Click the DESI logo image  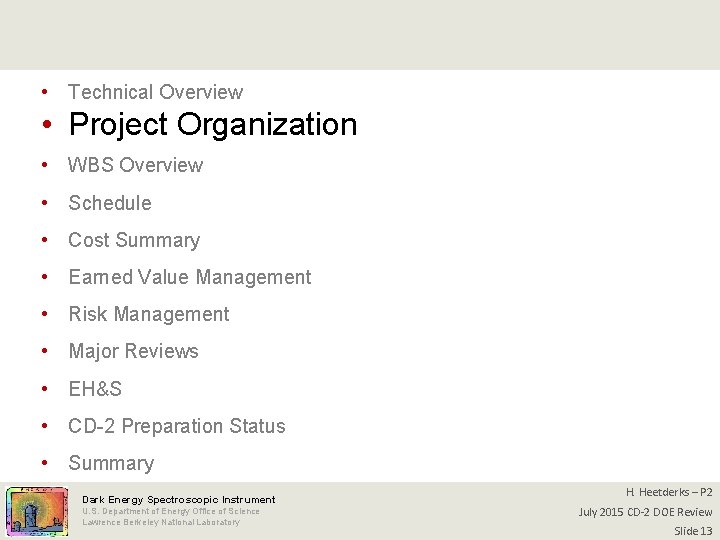36,512
